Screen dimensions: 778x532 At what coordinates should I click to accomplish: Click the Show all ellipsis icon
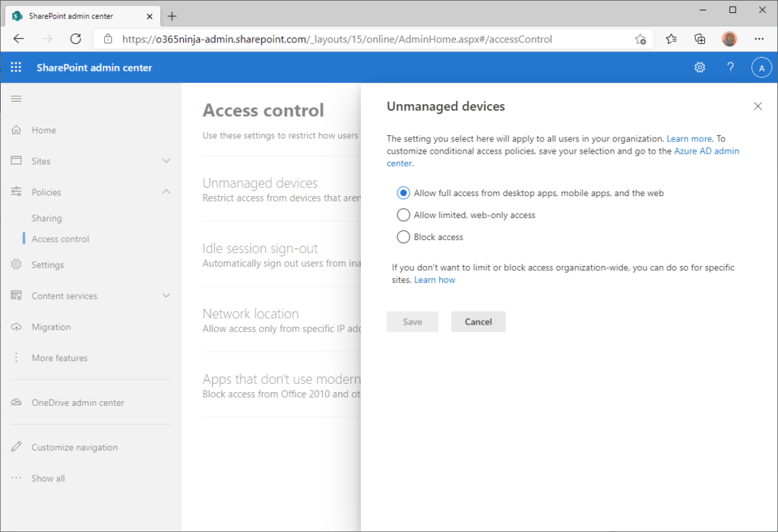(x=17, y=478)
